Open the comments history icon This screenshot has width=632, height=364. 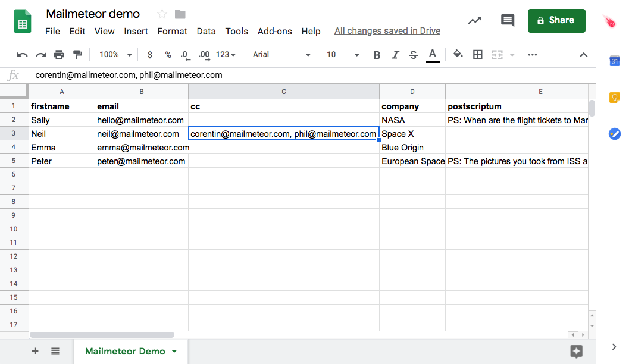tap(507, 21)
